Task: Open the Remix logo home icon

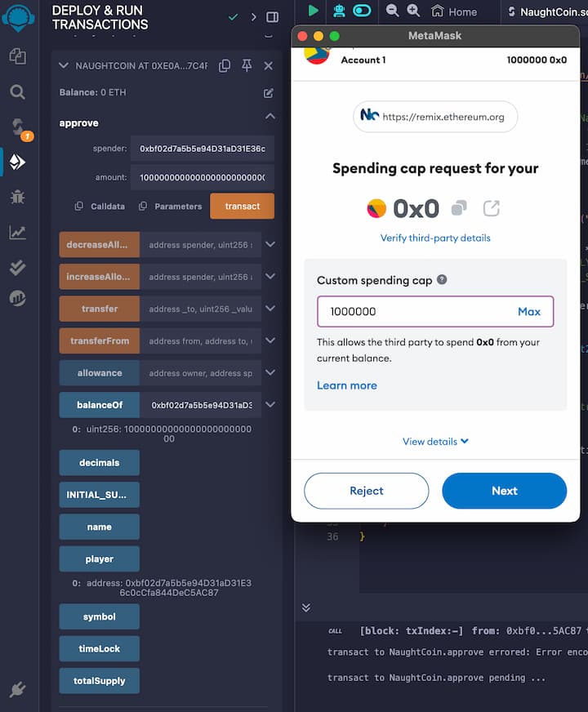Action: [x=18, y=18]
